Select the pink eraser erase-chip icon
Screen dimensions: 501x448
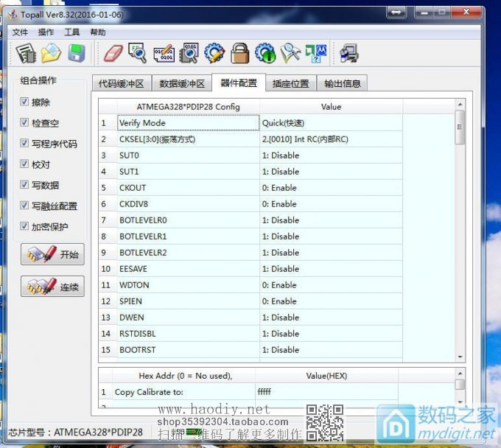112,53
